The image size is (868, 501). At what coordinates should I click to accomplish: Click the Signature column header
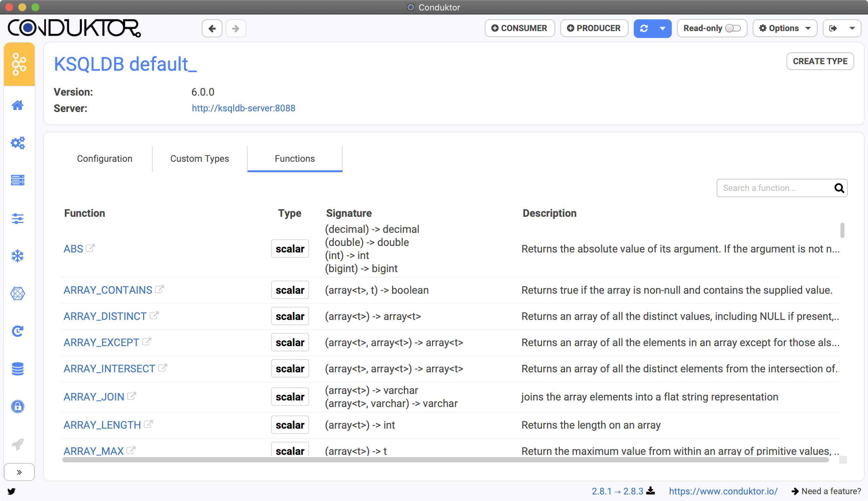click(x=349, y=213)
